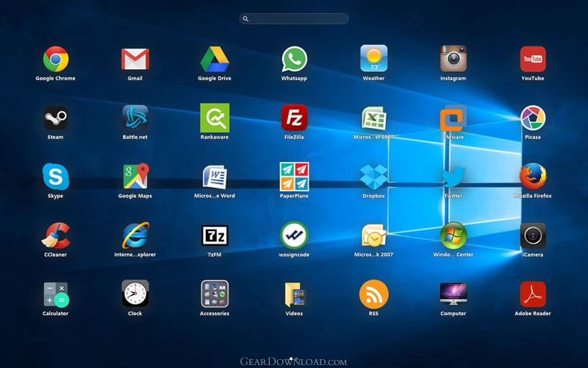Open the Battle.net launcher icon

tap(135, 118)
